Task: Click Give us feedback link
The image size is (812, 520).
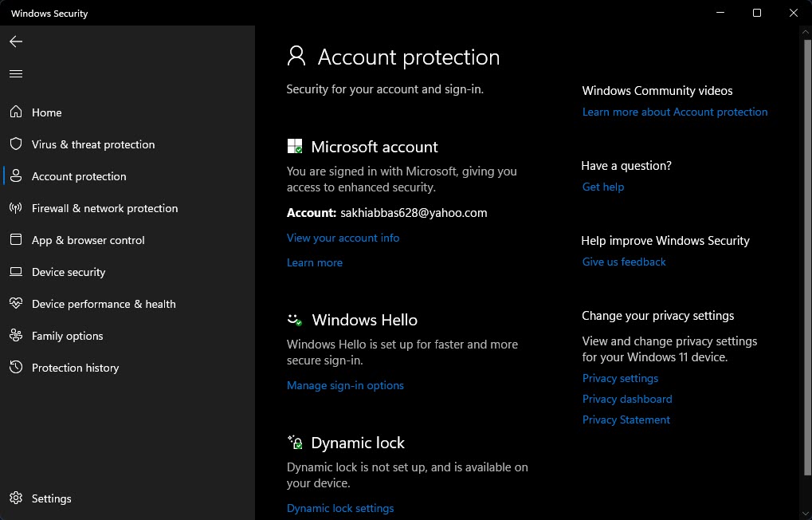Action: tap(623, 262)
